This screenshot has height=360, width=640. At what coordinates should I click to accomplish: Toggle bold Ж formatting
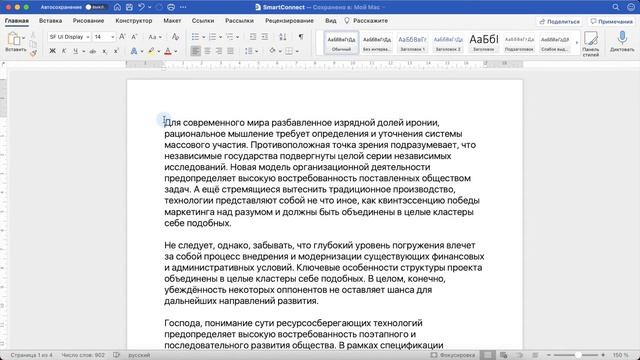[52, 51]
